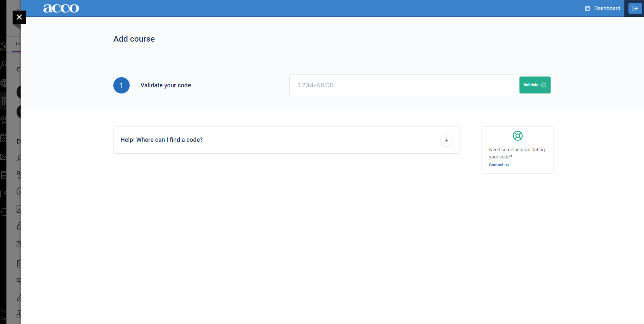Open the profile person sidebar icon
Image resolution: width=644 pixels, height=324 pixels.
[x=3, y=64]
